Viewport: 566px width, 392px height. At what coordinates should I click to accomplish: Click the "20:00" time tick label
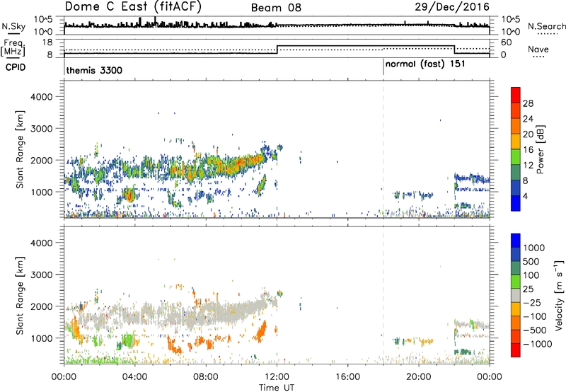click(x=419, y=377)
